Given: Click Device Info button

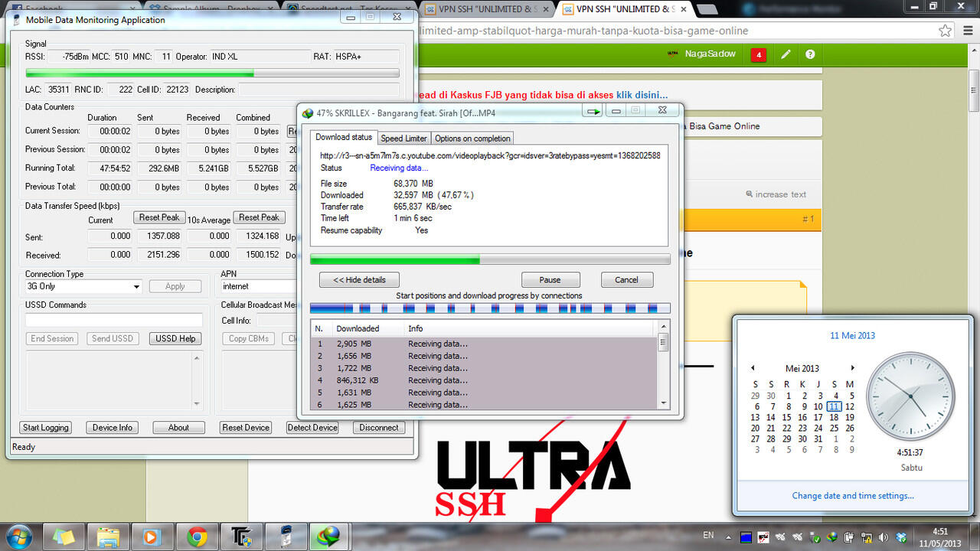Looking at the screenshot, I should [x=113, y=428].
